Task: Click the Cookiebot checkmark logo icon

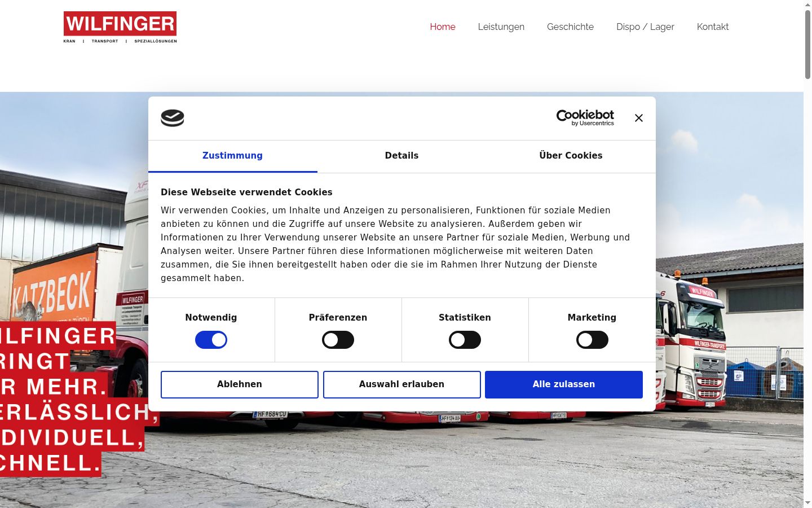Action: pyautogui.click(x=173, y=118)
